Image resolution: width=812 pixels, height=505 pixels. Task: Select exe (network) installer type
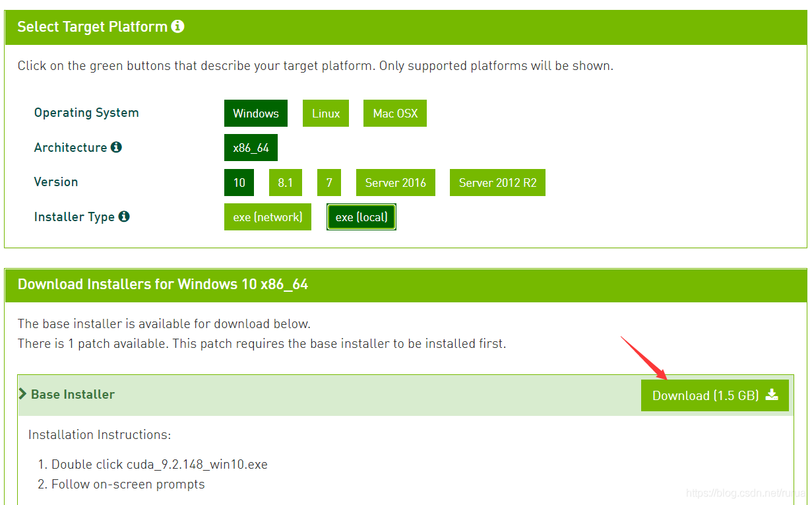pyautogui.click(x=268, y=217)
